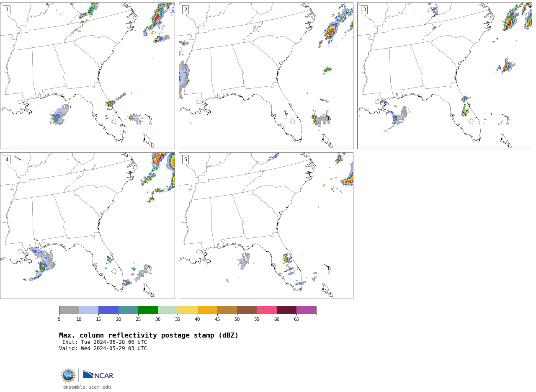Click the pink 55-60 dBZ swatch
The height and width of the screenshot is (392, 536).
point(267,310)
